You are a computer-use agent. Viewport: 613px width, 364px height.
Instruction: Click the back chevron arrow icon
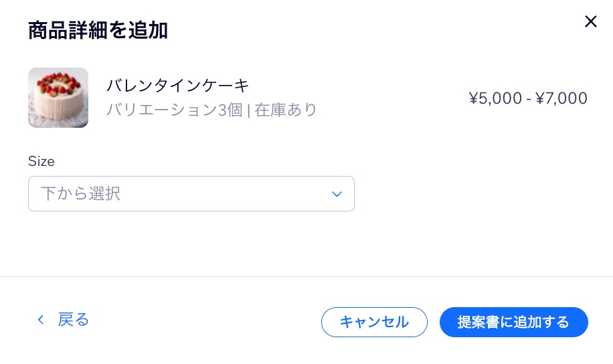[41, 320]
